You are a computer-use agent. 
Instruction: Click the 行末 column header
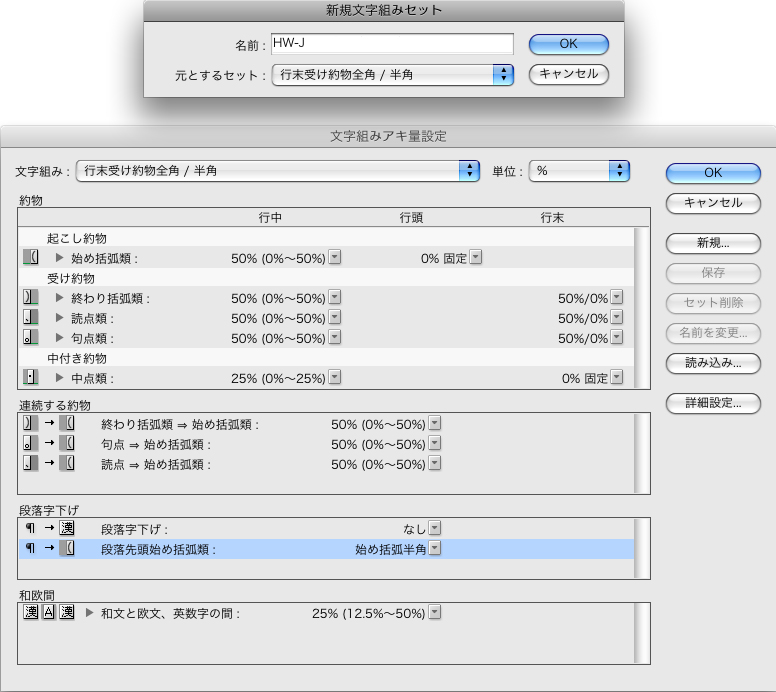pyautogui.click(x=552, y=217)
